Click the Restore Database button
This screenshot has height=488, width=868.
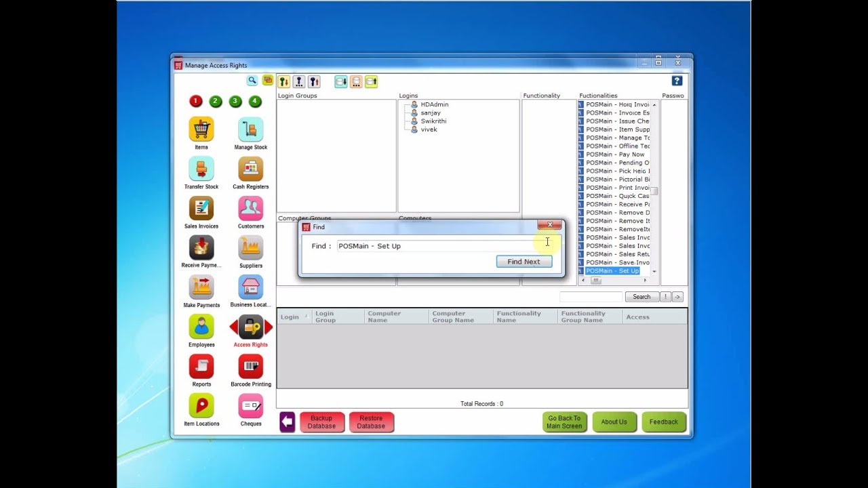pyautogui.click(x=371, y=422)
